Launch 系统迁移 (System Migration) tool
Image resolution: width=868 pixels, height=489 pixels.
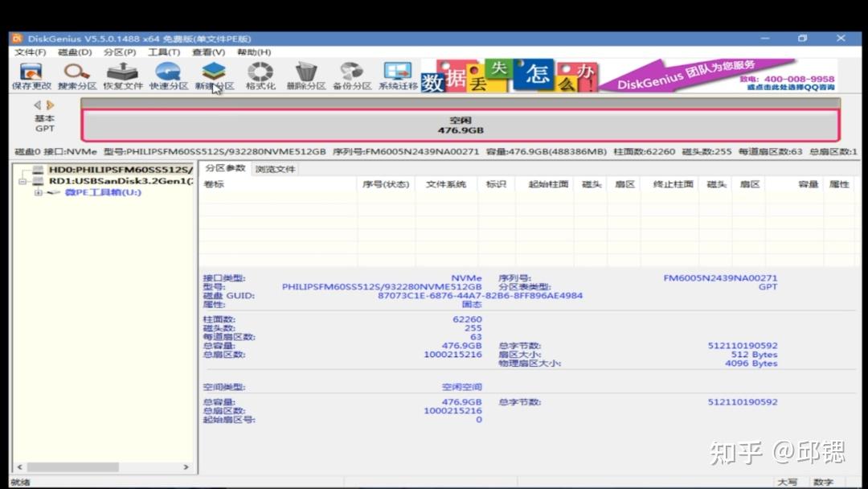click(x=398, y=76)
